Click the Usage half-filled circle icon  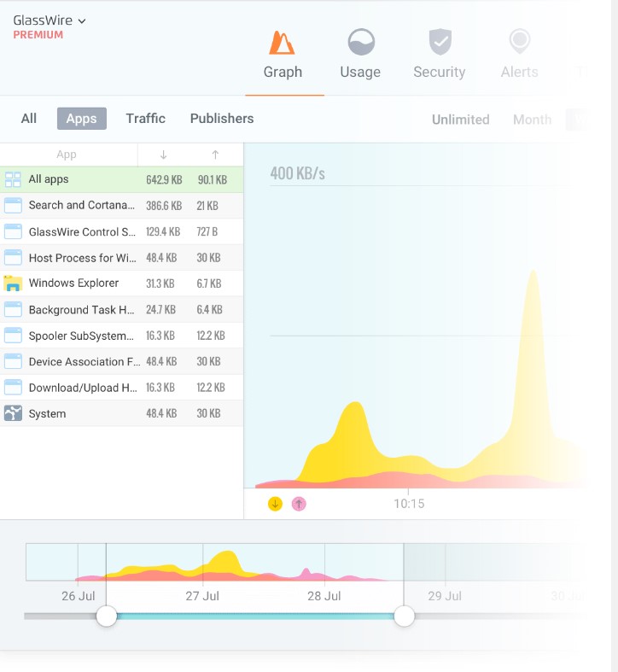pos(361,42)
